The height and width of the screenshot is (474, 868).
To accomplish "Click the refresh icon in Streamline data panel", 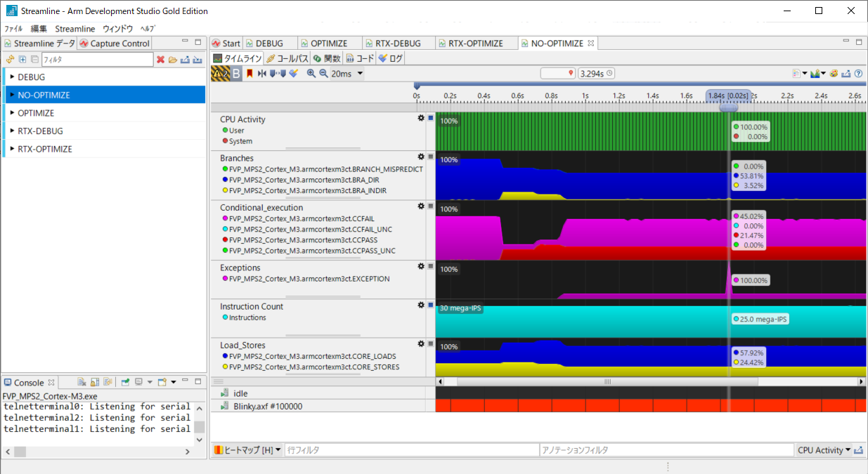I will pyautogui.click(x=10, y=60).
